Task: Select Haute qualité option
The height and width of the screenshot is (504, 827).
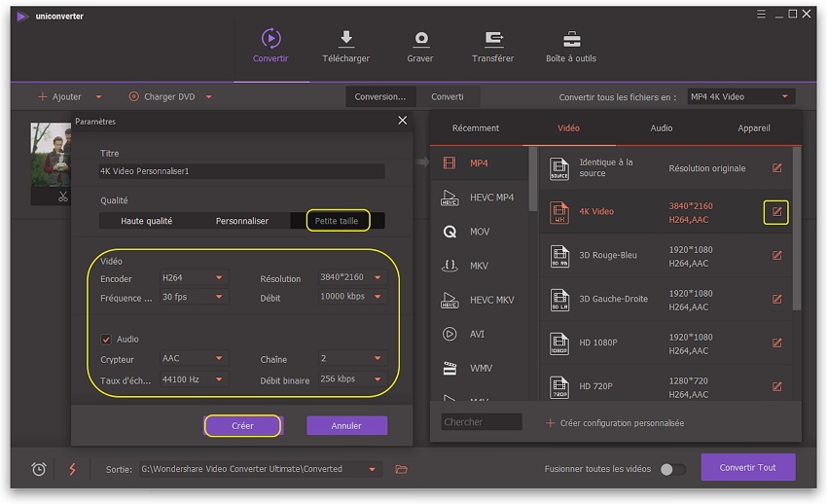Action: [x=147, y=221]
